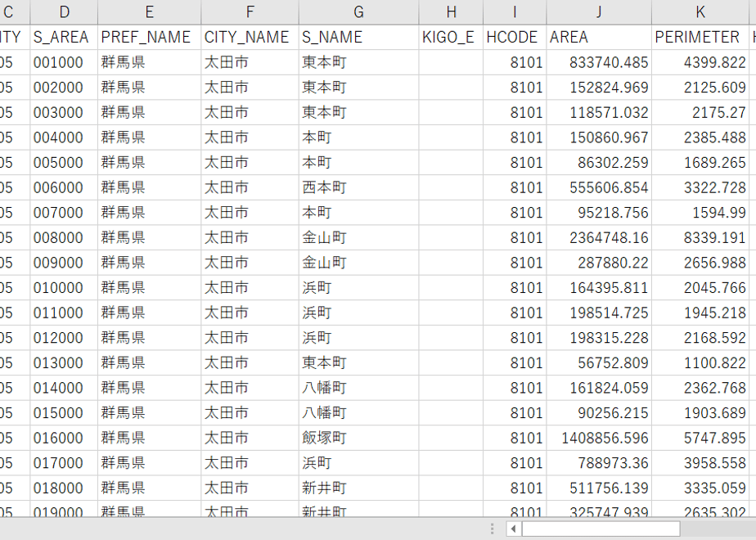Click the S_NAME header cell
This screenshot has width=756, height=540.
[358, 37]
